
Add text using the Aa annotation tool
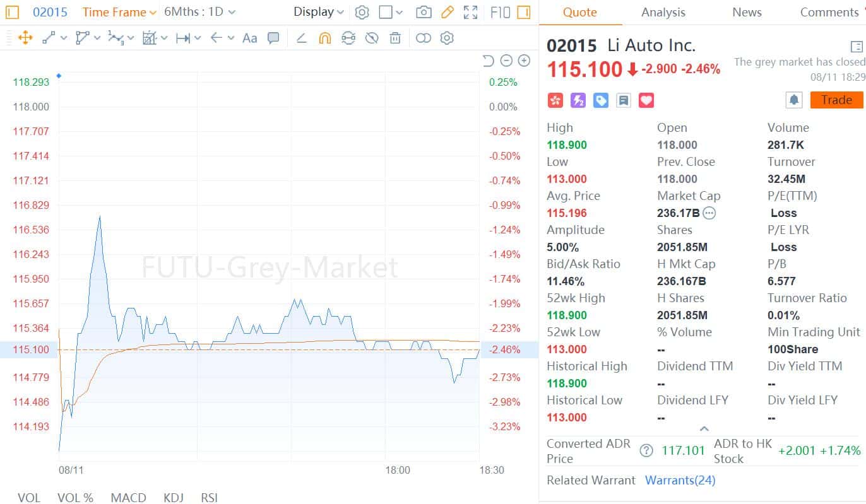[x=249, y=38]
